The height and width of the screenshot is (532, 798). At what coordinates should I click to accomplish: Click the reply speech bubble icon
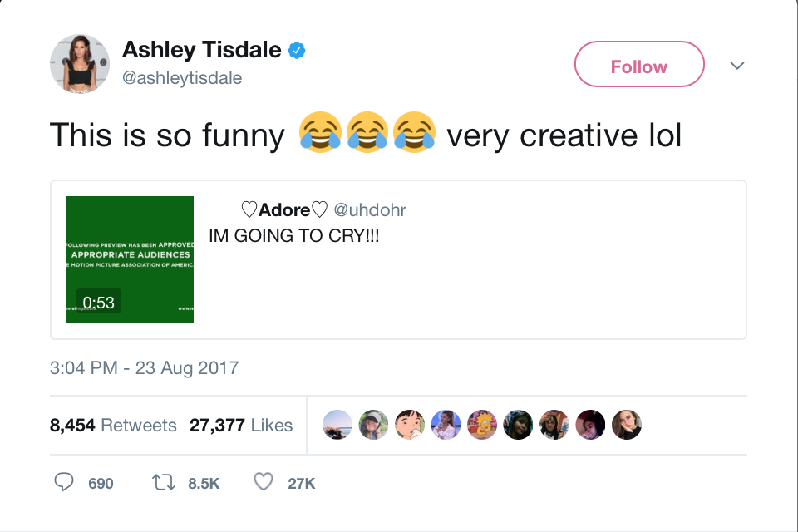coord(64,482)
